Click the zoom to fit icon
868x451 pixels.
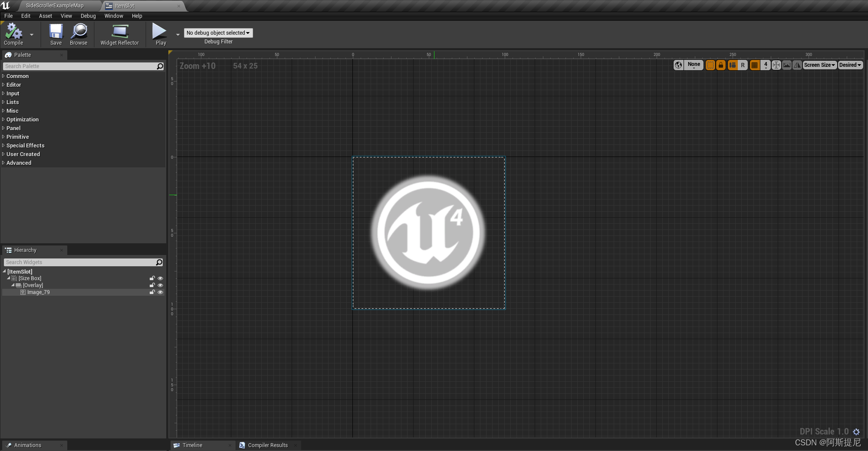point(776,65)
